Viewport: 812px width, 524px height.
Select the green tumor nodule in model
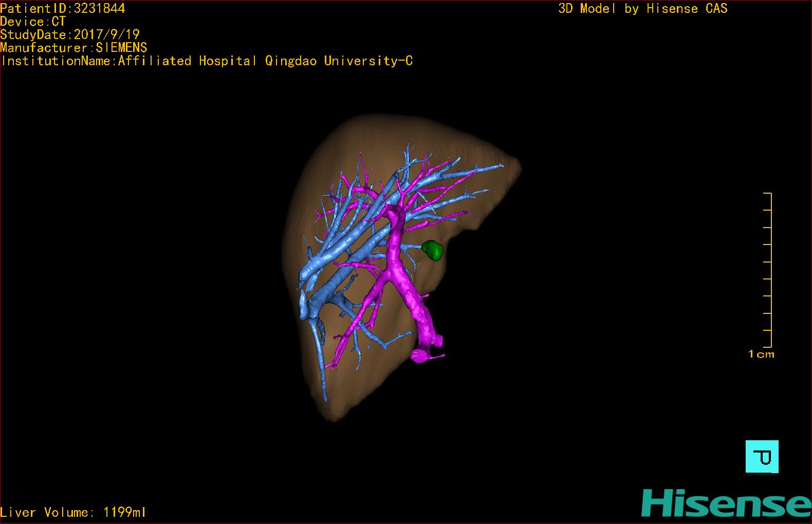[433, 251]
